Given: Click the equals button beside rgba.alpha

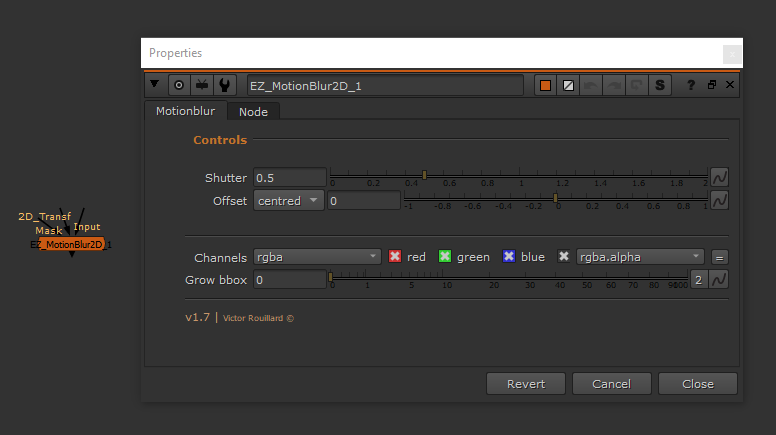Looking at the screenshot, I should click(719, 257).
